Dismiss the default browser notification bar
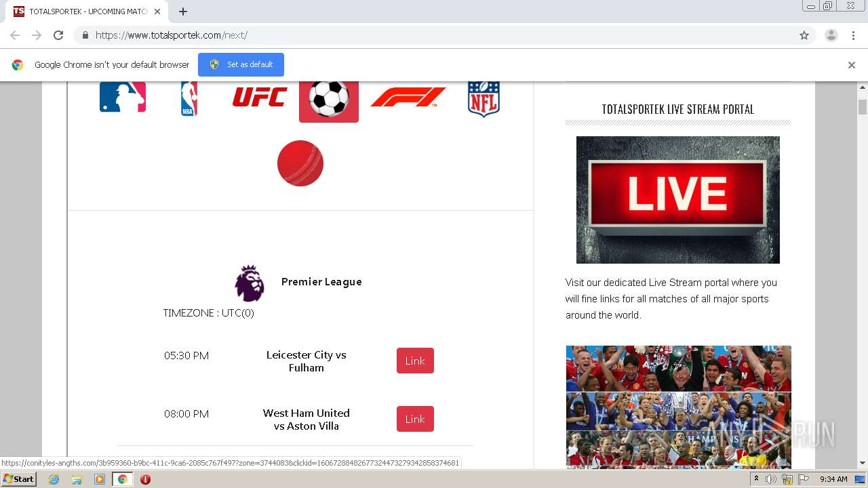This screenshot has width=868, height=488. (852, 65)
